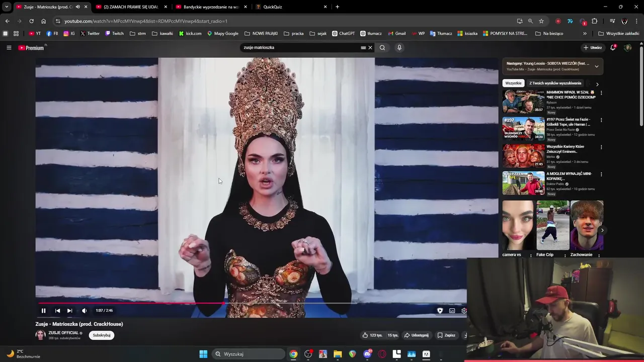Switch to the QuickQuiz tab
The width and height of the screenshot is (644, 362).
tap(291, 7)
